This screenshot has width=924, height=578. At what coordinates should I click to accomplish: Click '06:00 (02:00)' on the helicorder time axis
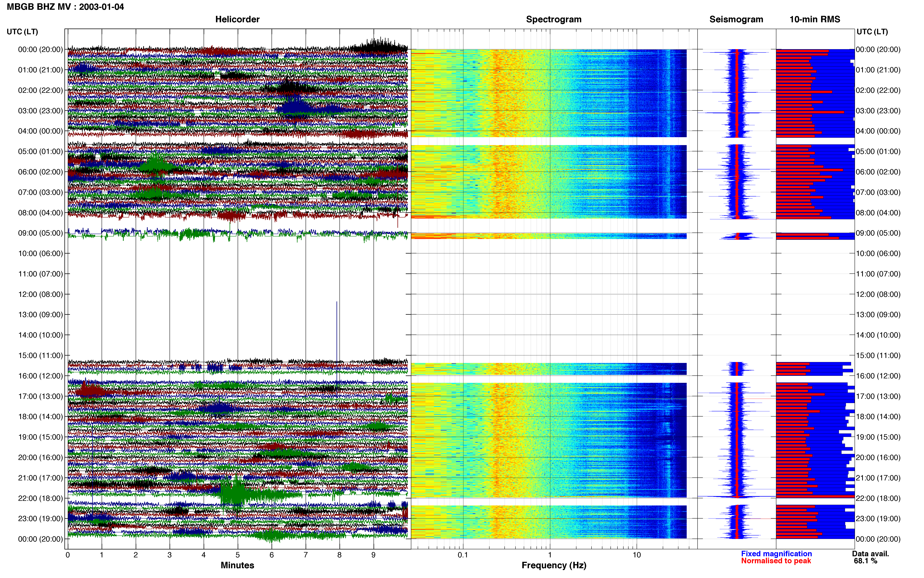[x=41, y=172]
